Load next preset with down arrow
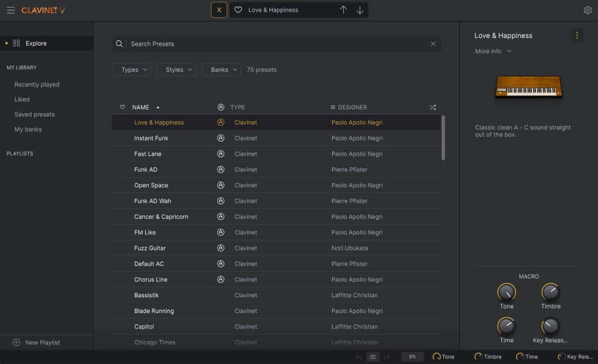Screen dimensions: 598x364 tap(360, 10)
